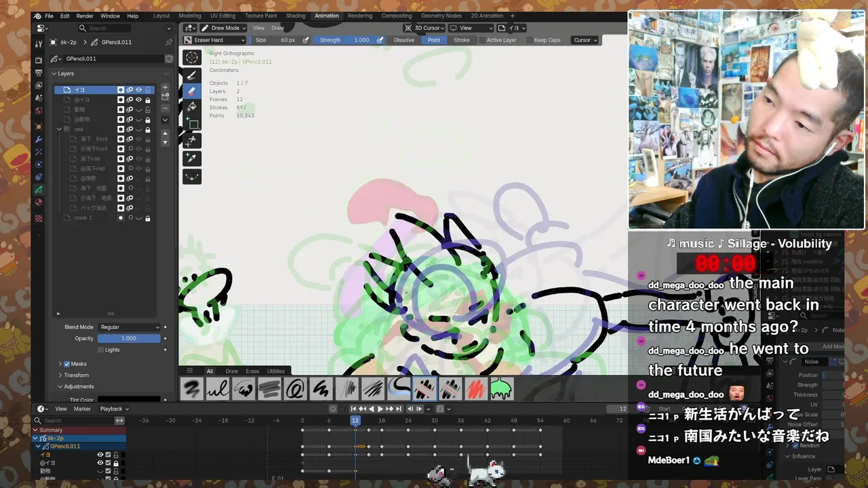Select the Dissolve eraser mode

(x=403, y=40)
